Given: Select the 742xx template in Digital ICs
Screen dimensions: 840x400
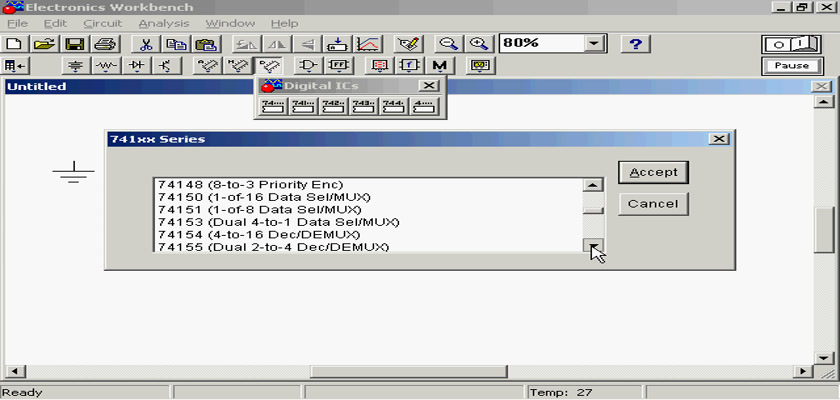Looking at the screenshot, I should (x=334, y=106).
